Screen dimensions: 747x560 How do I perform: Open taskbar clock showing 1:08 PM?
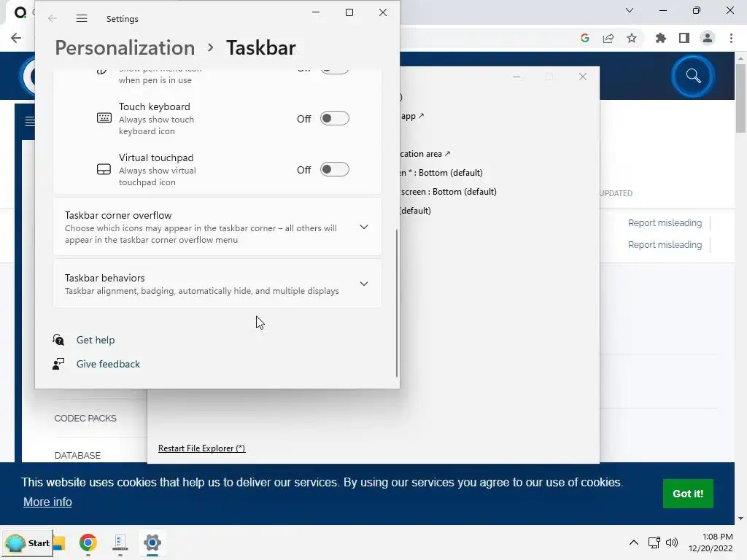pos(711,542)
